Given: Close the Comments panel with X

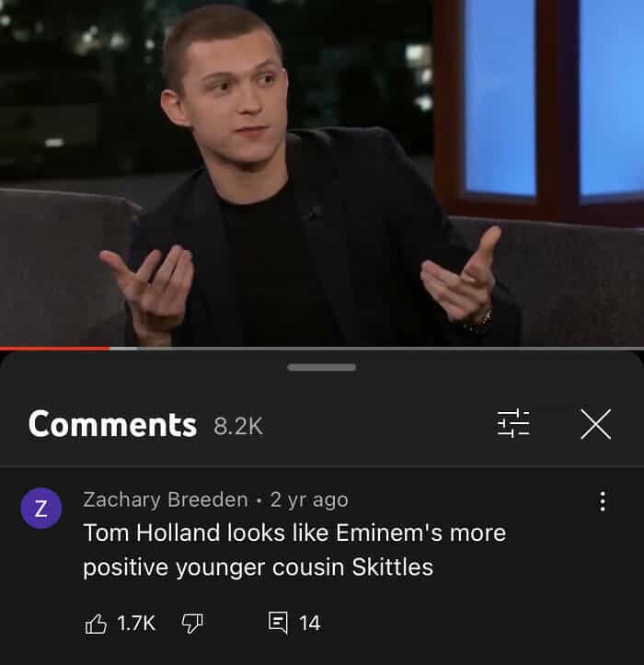Looking at the screenshot, I should tap(595, 424).
